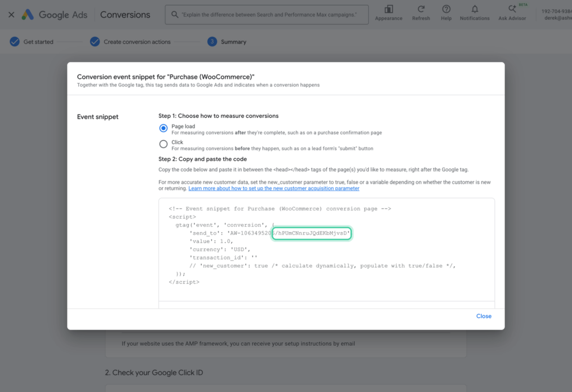Select the Page load radio option
Screen dimensions: 572x392
click(x=164, y=128)
